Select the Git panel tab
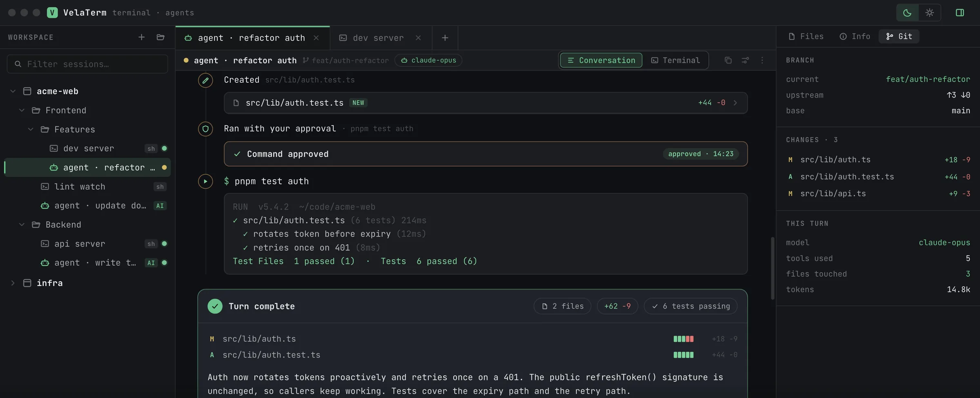Viewport: 980px width, 398px height. click(899, 36)
